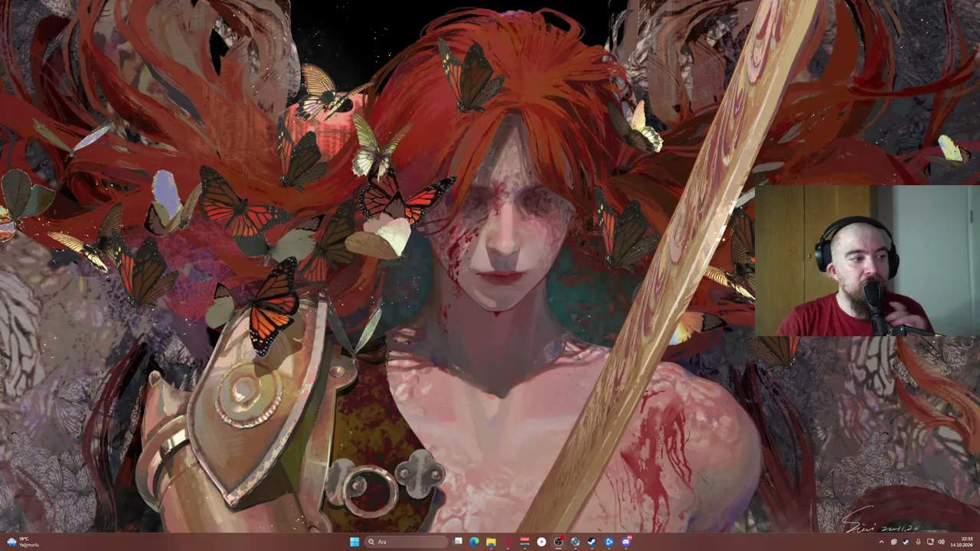The image size is (980, 551).
Task: Open Task View from the taskbar
Action: pos(458,542)
